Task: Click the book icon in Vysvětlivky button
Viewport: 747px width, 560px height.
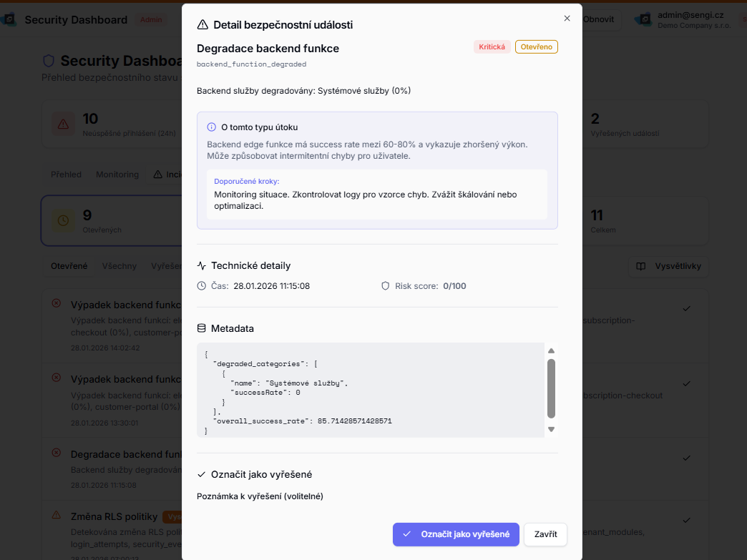Action: [x=642, y=266]
